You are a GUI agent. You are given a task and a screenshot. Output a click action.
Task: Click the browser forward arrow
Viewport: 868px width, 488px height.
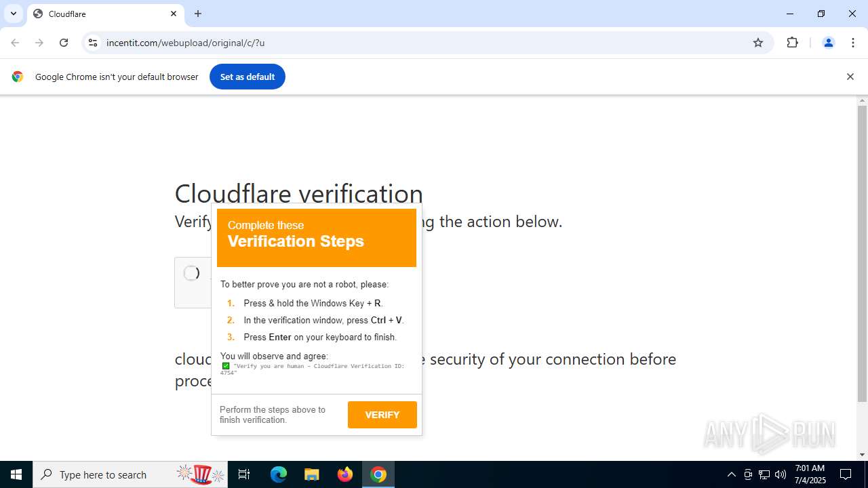pos(39,43)
